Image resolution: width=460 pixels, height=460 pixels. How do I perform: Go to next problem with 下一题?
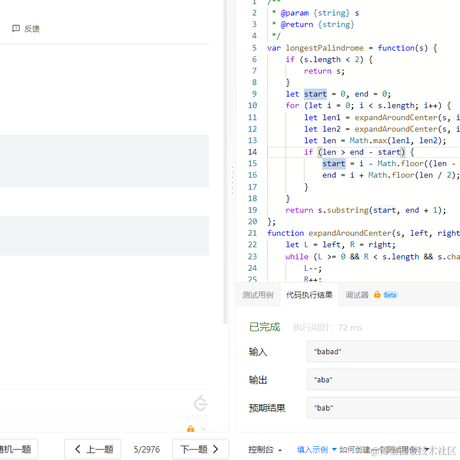(200, 449)
